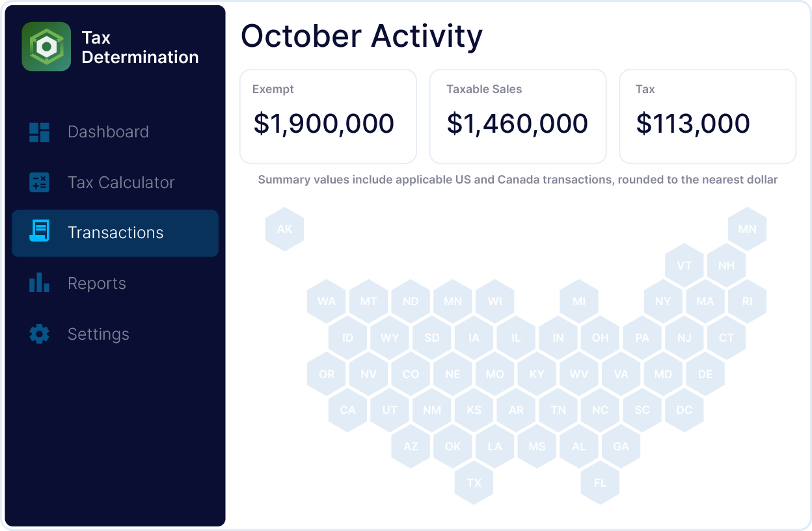
Task: Click the Tax Determination hexagon logo
Action: coord(46,47)
